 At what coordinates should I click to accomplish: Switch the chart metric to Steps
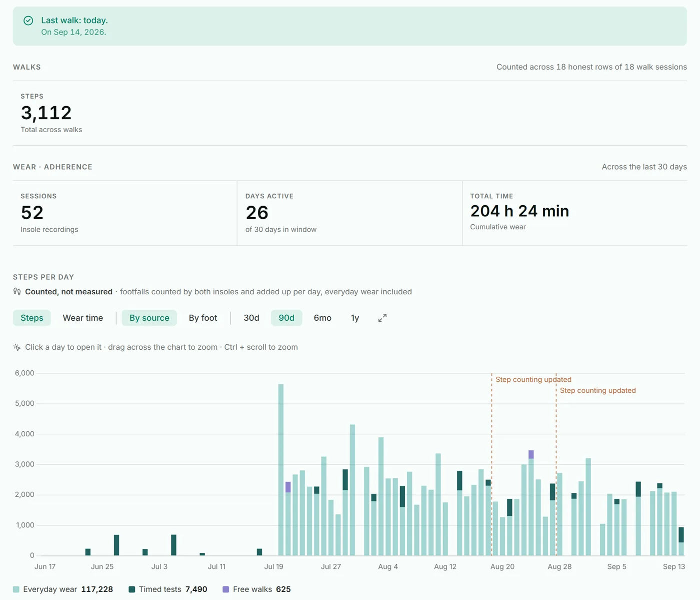click(32, 318)
